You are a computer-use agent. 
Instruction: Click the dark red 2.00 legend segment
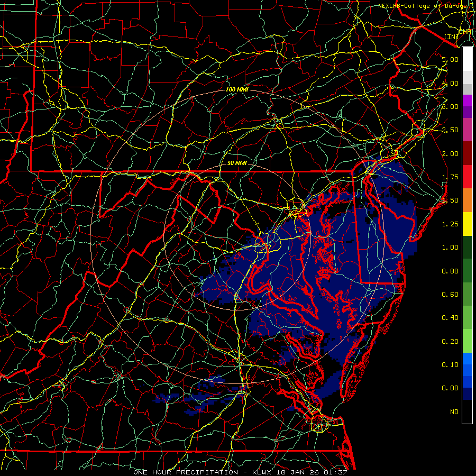467,153
